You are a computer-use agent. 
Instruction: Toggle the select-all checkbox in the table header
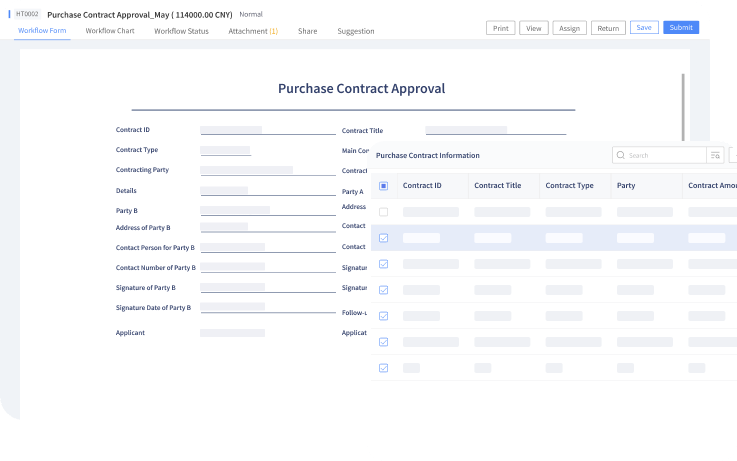[384, 186]
